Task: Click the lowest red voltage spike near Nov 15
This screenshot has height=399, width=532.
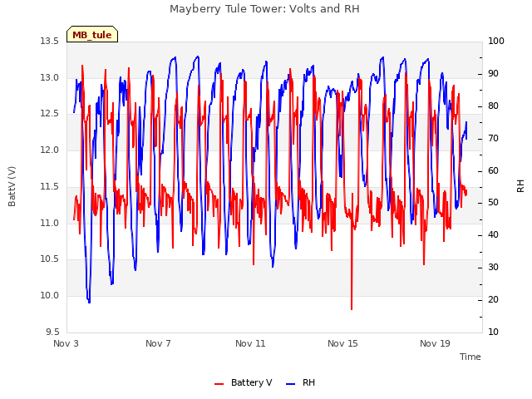Action: 352,308
